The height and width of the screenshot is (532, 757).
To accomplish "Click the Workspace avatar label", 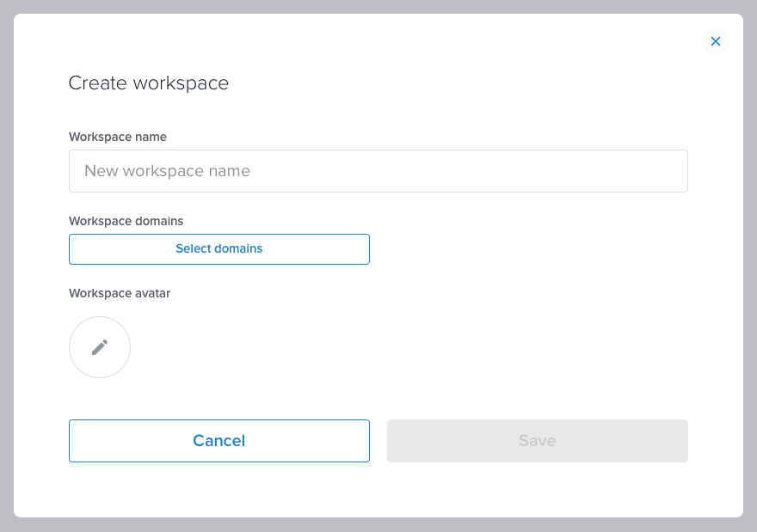I will point(120,293).
